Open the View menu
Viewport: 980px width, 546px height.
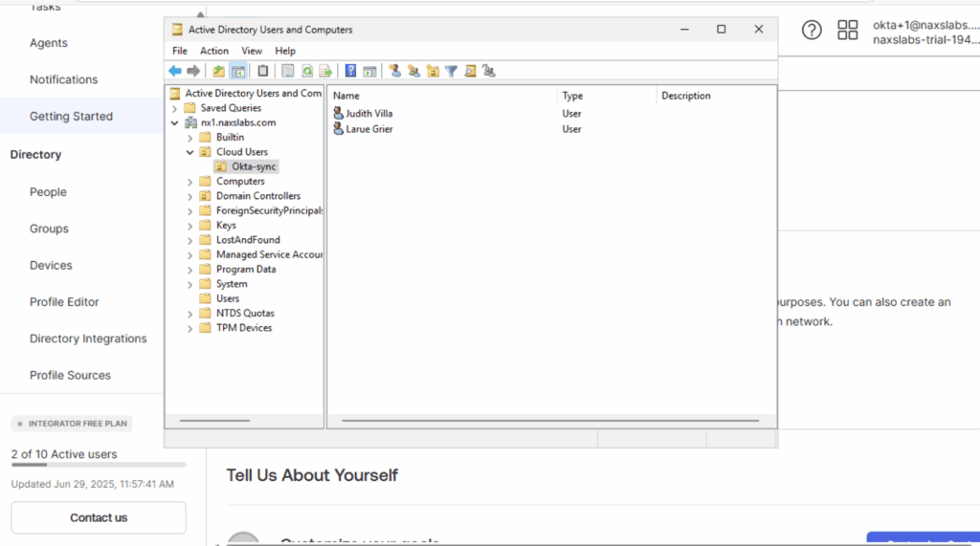(252, 52)
